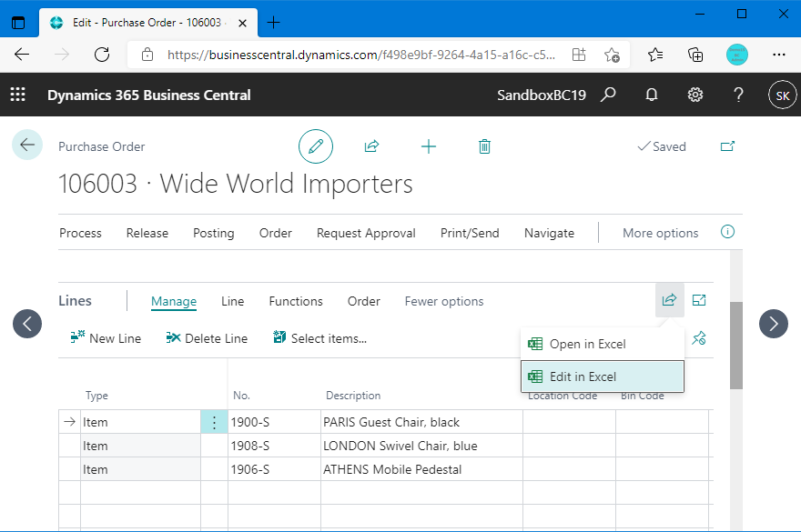Click PARIS Guest Chair, black description
This screenshot has width=801, height=532.
coord(421,422)
